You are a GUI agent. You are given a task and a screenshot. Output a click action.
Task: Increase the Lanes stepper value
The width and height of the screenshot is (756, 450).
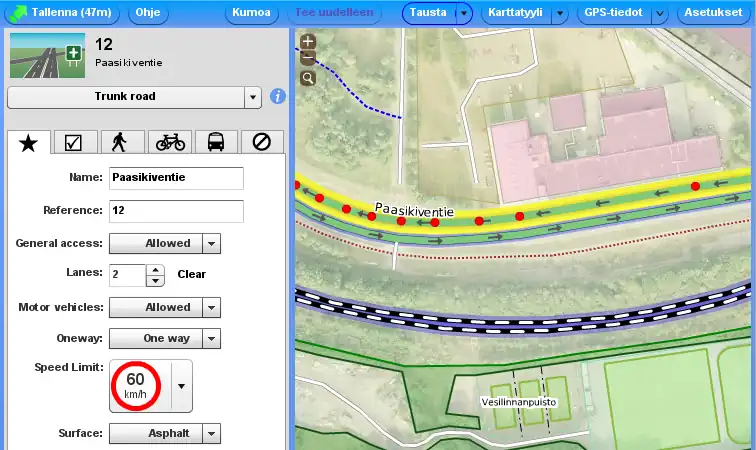pyautogui.click(x=155, y=269)
